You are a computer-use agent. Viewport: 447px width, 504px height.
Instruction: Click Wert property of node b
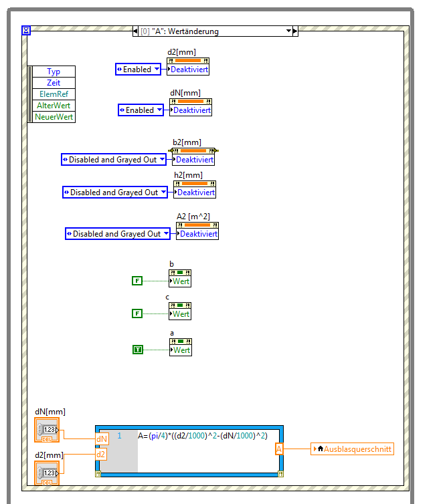(180, 281)
